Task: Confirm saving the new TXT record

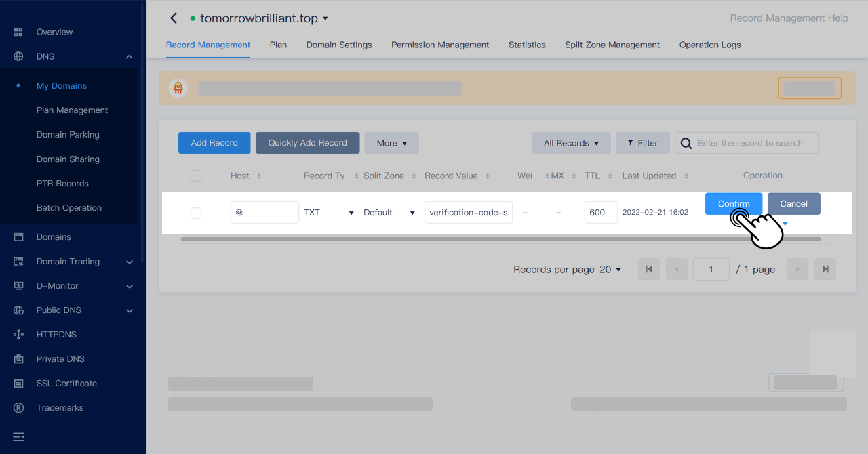Action: tap(733, 203)
